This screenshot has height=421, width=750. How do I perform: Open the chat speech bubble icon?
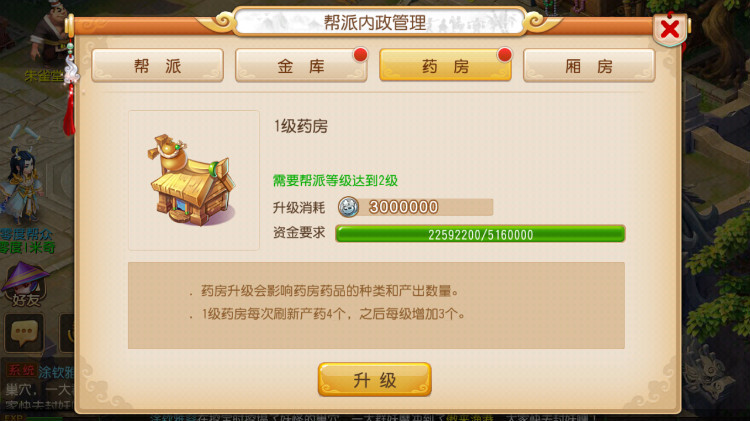click(x=24, y=333)
